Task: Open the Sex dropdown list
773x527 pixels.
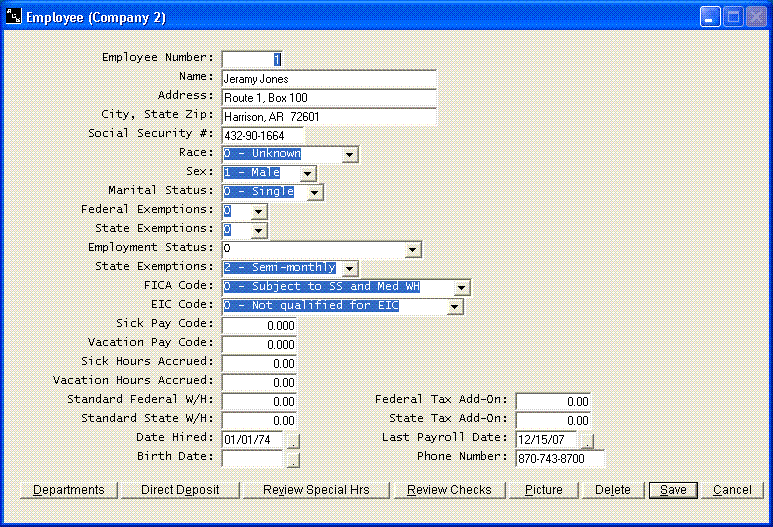Action: [x=307, y=174]
